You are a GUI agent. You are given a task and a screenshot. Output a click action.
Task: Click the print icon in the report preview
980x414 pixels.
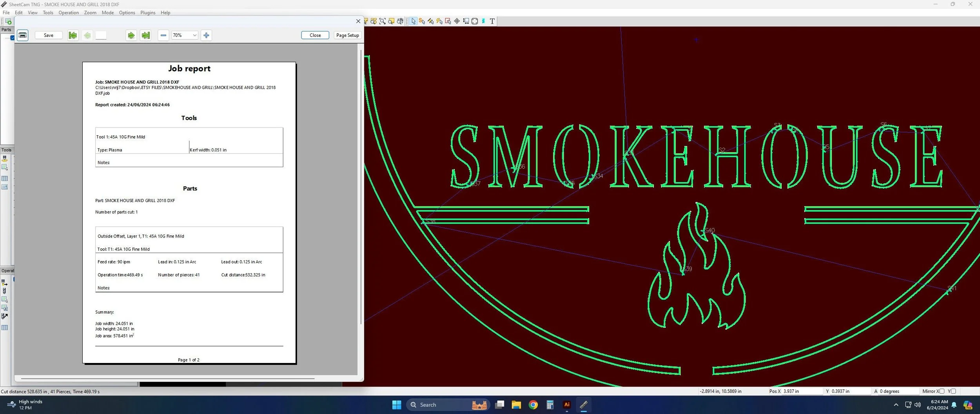pyautogui.click(x=23, y=35)
